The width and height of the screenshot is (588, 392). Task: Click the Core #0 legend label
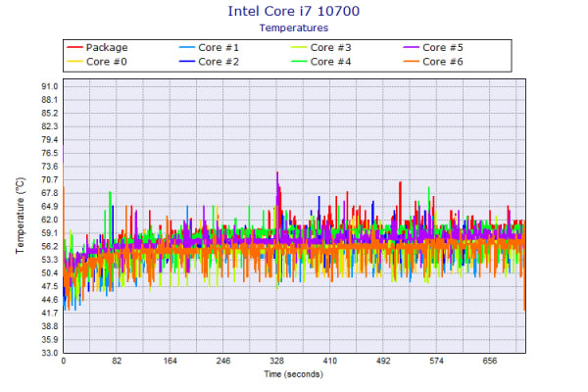[x=107, y=62]
